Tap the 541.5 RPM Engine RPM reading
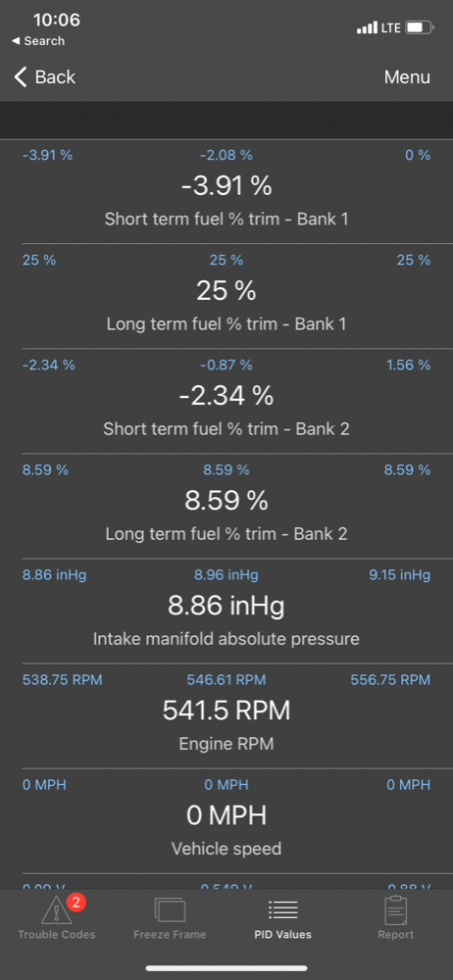The width and height of the screenshot is (453, 980). point(226,710)
